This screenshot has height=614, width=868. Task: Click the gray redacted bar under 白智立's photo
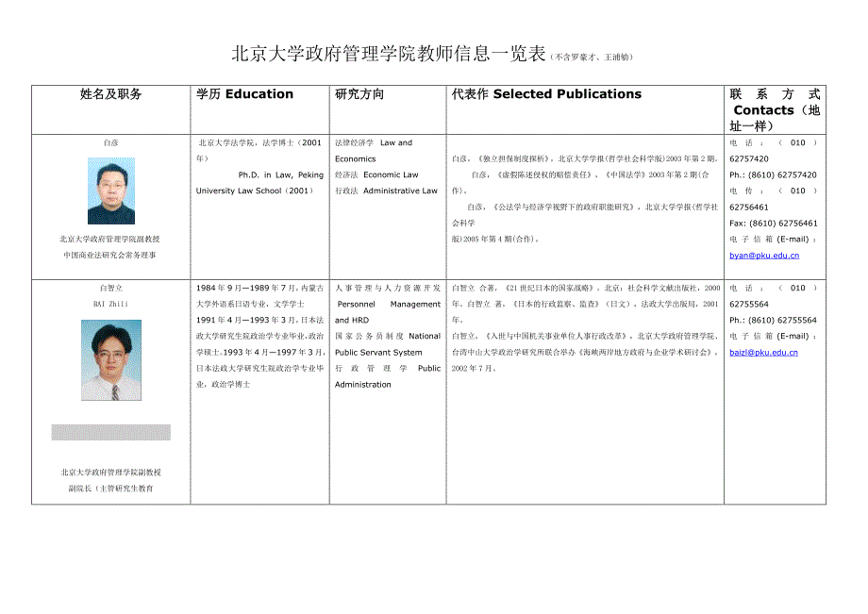(x=111, y=432)
